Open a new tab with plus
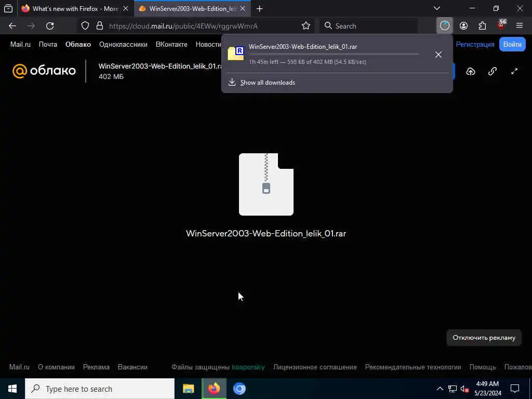Screen dimensions: 532x399 pyautogui.click(x=260, y=8)
